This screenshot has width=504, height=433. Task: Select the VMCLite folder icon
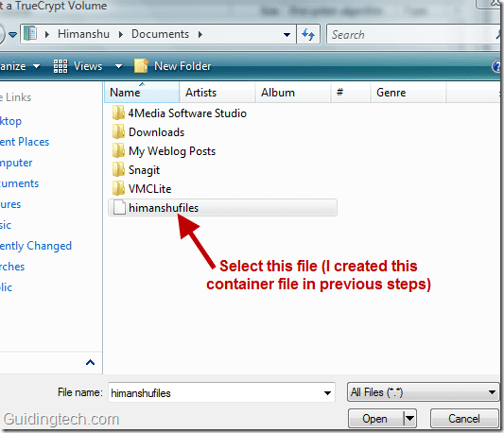point(118,188)
